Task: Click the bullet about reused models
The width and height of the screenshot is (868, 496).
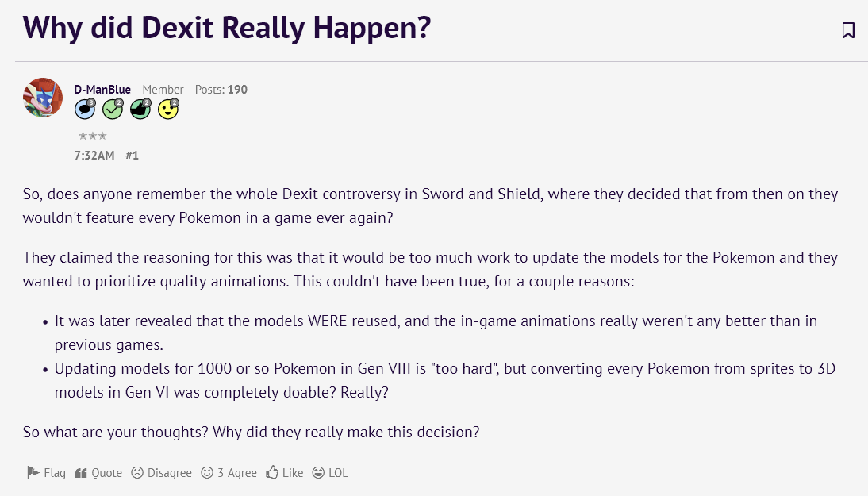Action: pos(436,333)
